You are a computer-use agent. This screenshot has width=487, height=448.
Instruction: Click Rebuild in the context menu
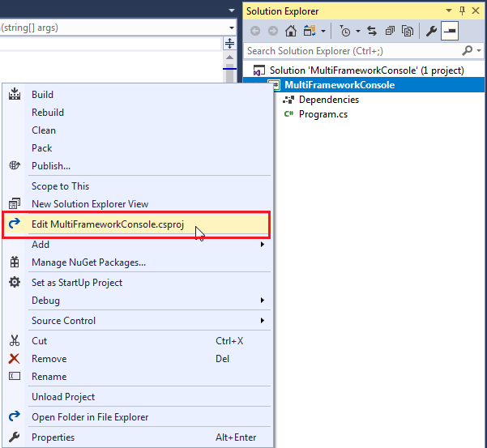click(48, 113)
